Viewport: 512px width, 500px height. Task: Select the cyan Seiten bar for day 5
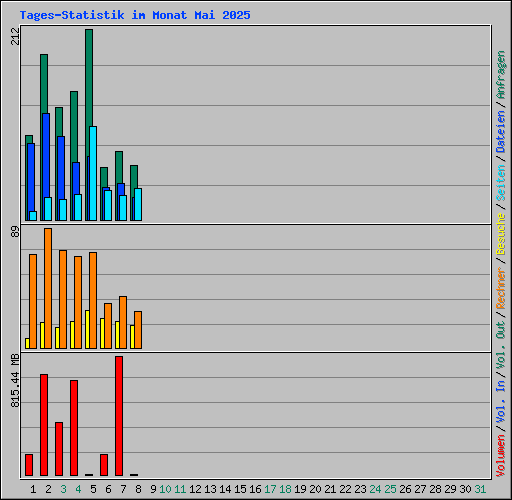93,173
